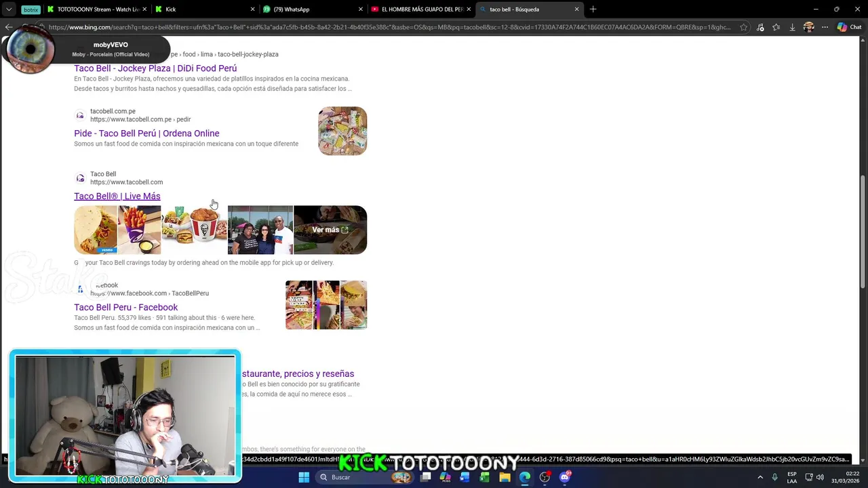This screenshot has height=488, width=868.
Task: Open the Windows Start menu
Action: (x=304, y=477)
